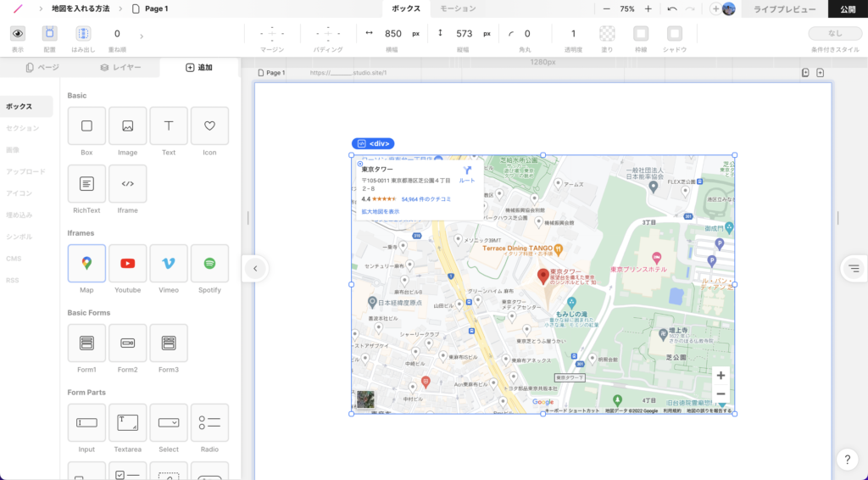
Task: Add an Image element
Action: [127, 126]
